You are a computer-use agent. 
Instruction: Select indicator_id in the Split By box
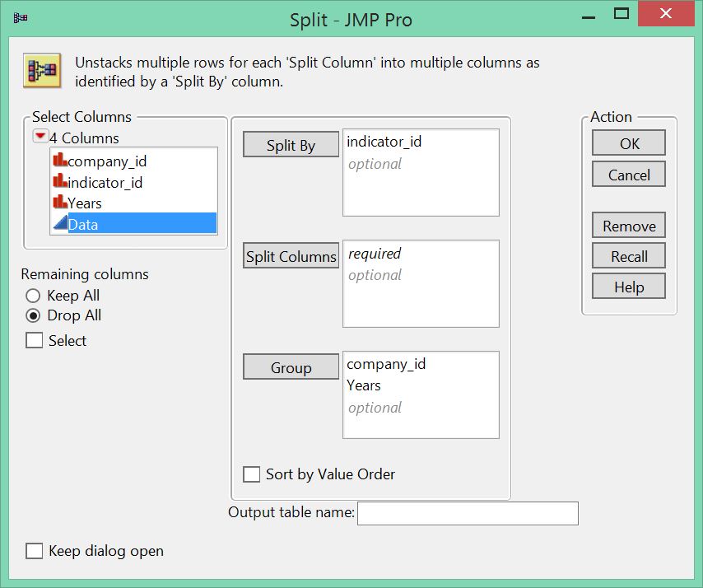click(x=384, y=142)
